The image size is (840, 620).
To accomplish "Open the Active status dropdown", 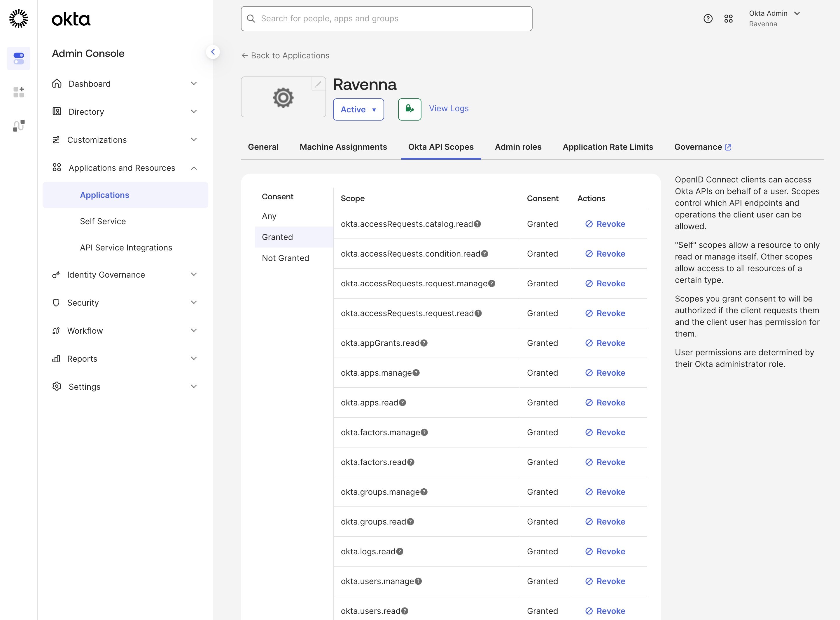I will pyautogui.click(x=358, y=109).
